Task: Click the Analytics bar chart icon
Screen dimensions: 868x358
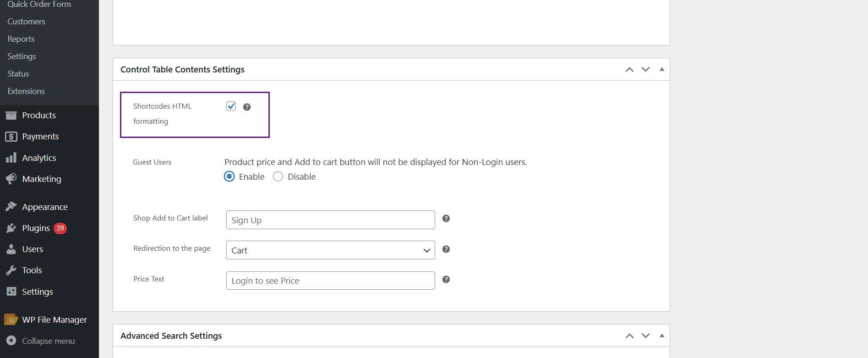Action: pyautogui.click(x=11, y=158)
